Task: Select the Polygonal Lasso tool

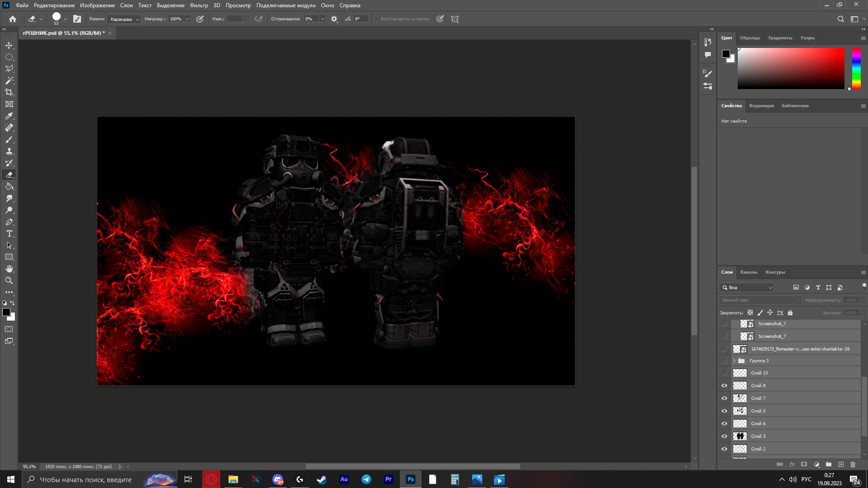Action: [x=9, y=69]
